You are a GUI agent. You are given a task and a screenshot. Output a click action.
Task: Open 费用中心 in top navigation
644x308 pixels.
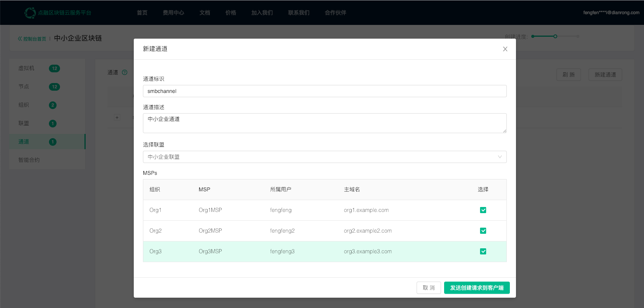(174, 13)
